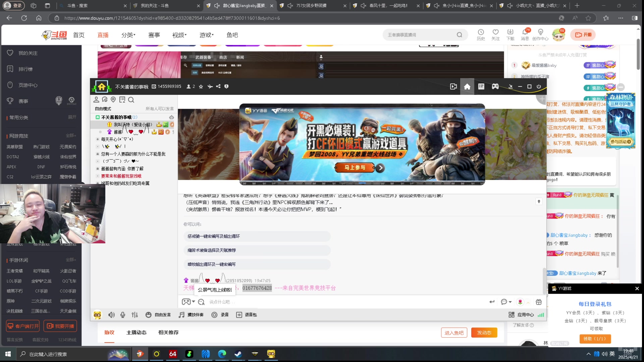
Task: Select 要常来和酱酱玩游戏哦 channel
Action: [121, 176]
